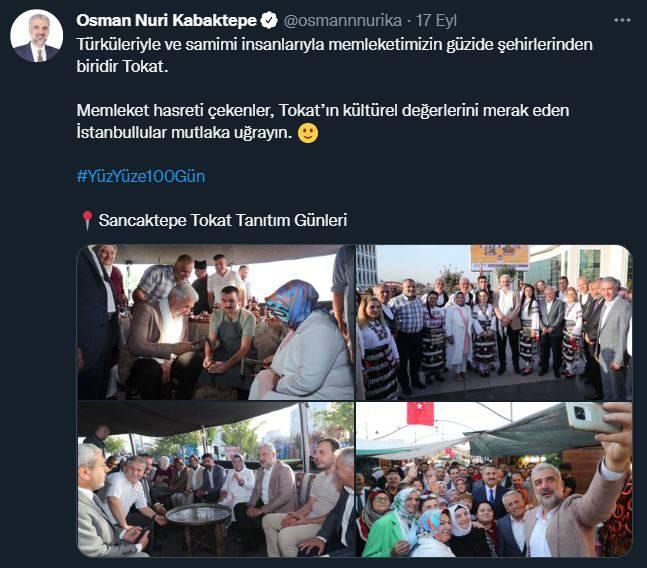647x568 pixels.
Task: Open the bottom-left photo of men seated in the tent
Action: pos(216,479)
